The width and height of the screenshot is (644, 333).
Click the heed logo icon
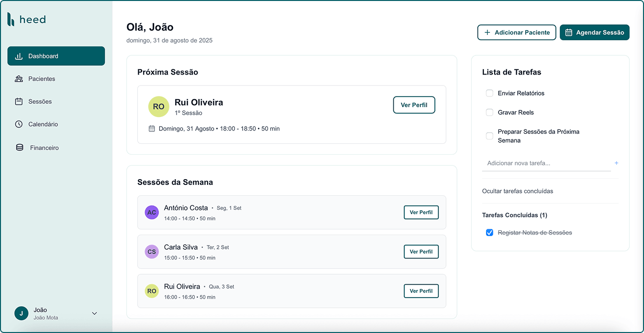pos(11,19)
